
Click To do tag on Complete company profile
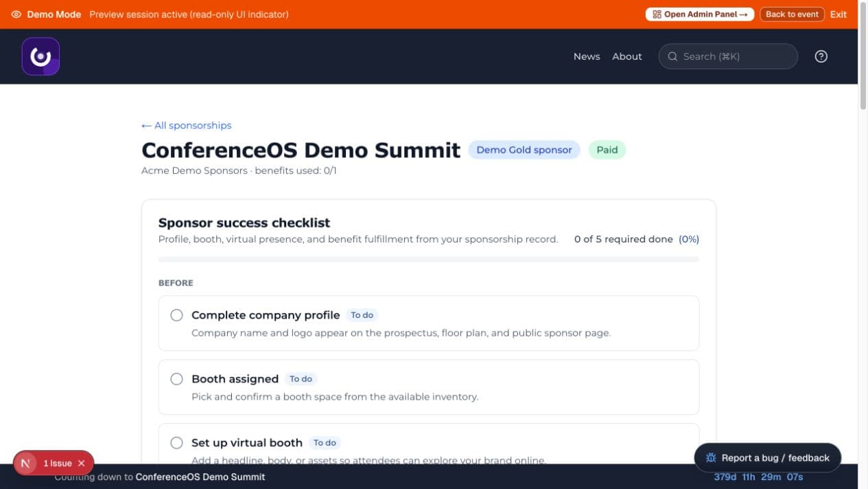point(362,315)
